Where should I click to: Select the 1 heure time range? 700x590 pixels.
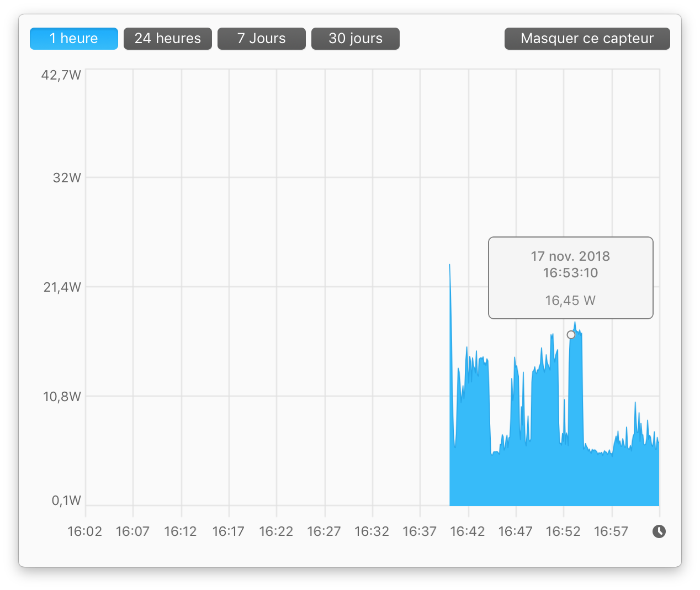click(73, 38)
